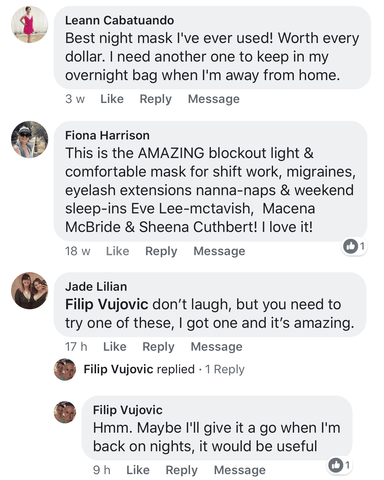Expand the '1 Reply' thread under Jade's comment
The image size is (384, 480).
tap(225, 369)
